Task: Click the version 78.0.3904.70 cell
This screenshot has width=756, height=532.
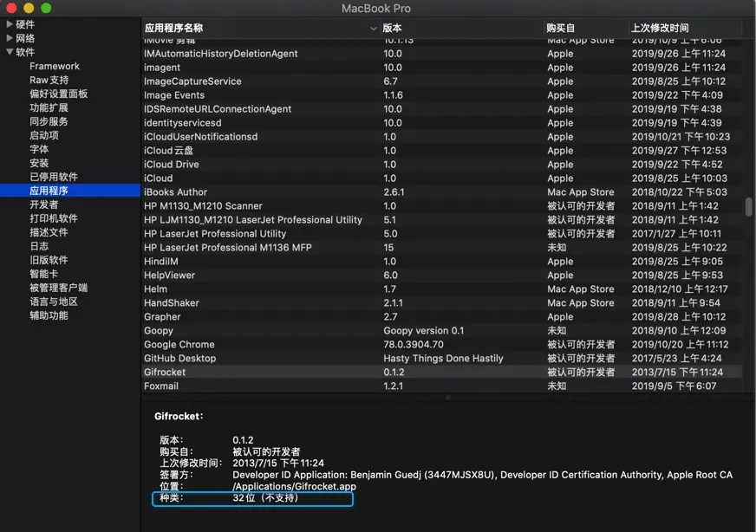Action: [x=414, y=345]
